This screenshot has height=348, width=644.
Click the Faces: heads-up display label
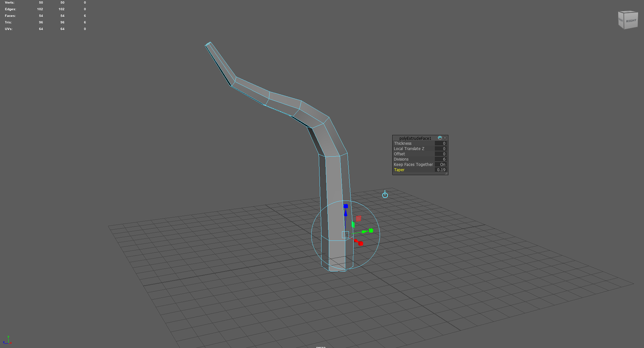pyautogui.click(x=10, y=16)
